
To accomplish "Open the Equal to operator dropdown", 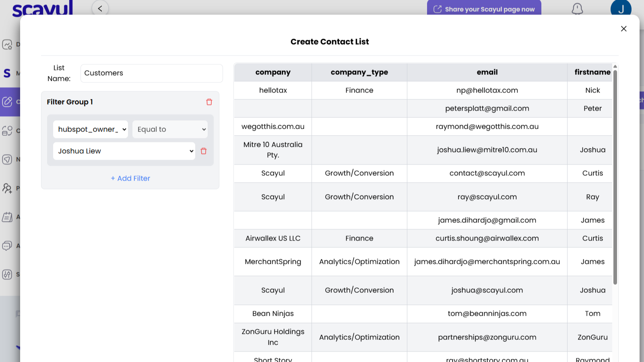I will 170,130.
